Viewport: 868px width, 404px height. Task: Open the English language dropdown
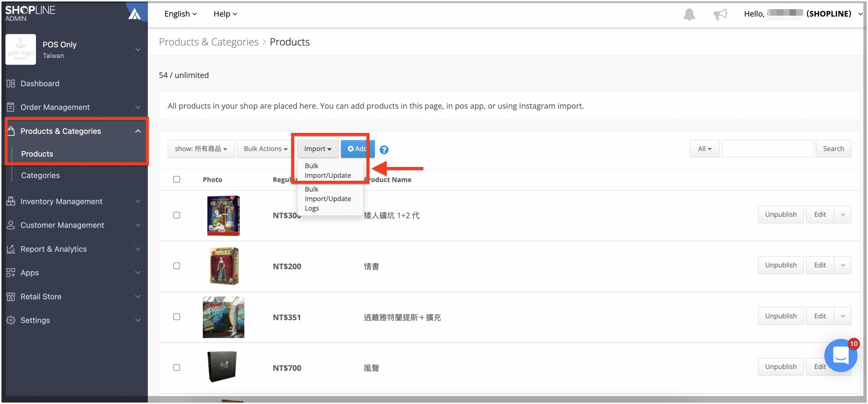click(x=180, y=14)
